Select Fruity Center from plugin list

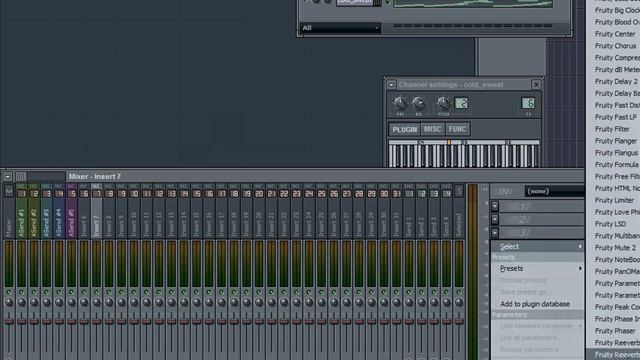[615, 34]
